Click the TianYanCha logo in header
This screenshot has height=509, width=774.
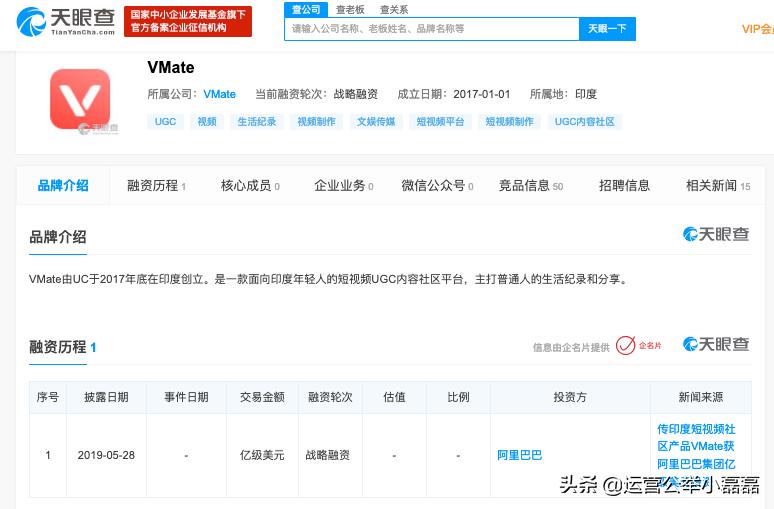(x=66, y=22)
